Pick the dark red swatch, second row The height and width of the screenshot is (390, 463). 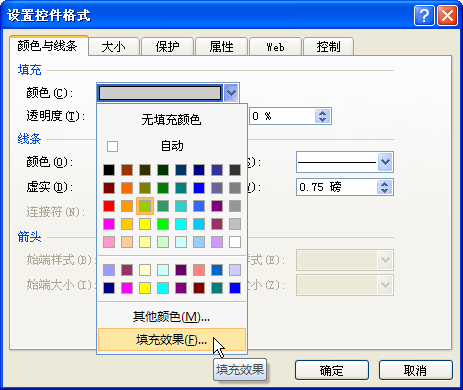[109, 188]
